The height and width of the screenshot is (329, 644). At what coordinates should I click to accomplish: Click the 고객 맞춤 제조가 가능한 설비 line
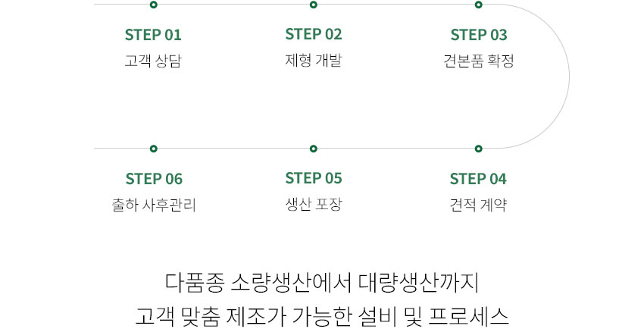pyautogui.click(x=322, y=316)
